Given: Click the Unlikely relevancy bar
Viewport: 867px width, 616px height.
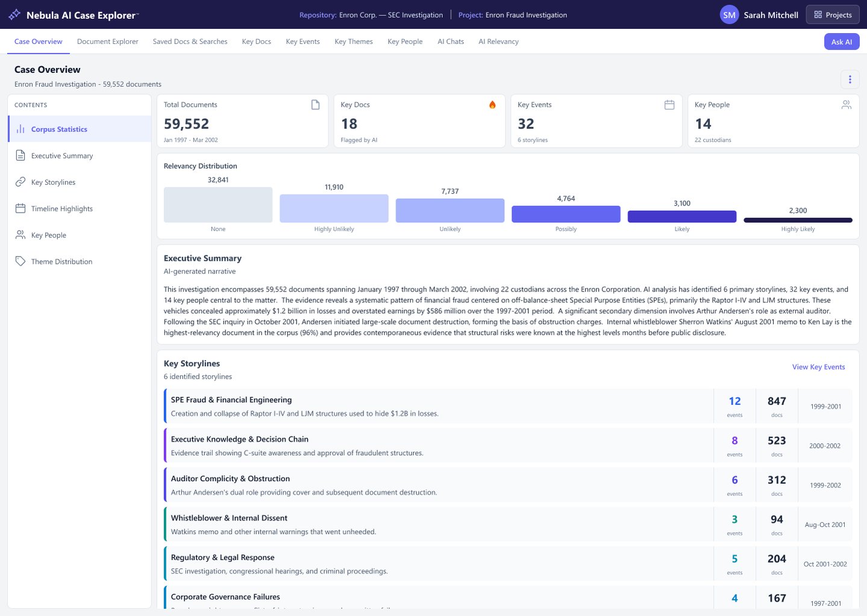Looking at the screenshot, I should [x=450, y=211].
